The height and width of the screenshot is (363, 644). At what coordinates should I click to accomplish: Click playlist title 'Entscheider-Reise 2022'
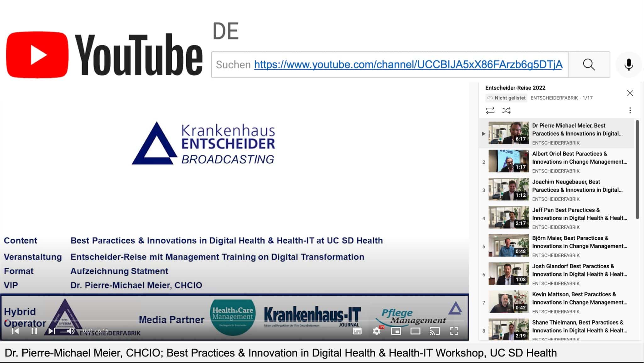(515, 88)
